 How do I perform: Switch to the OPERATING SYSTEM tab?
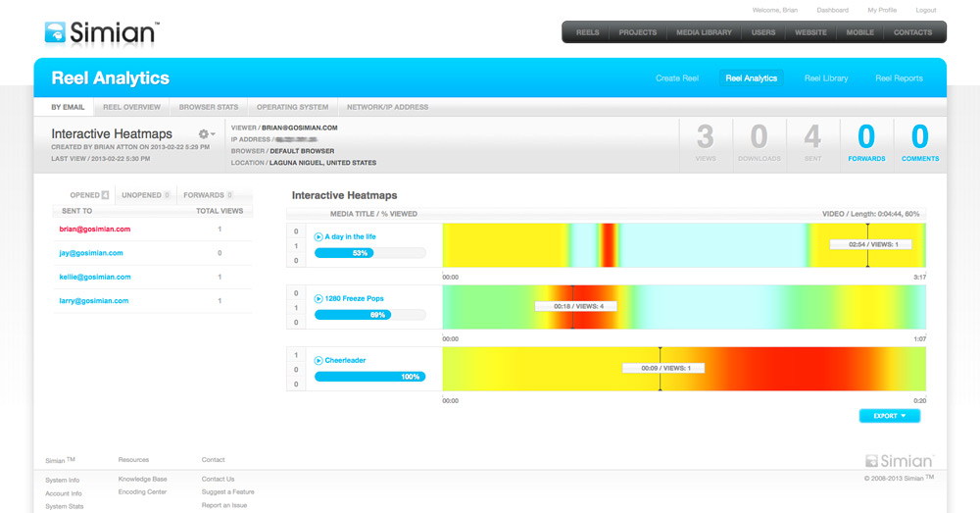click(292, 107)
